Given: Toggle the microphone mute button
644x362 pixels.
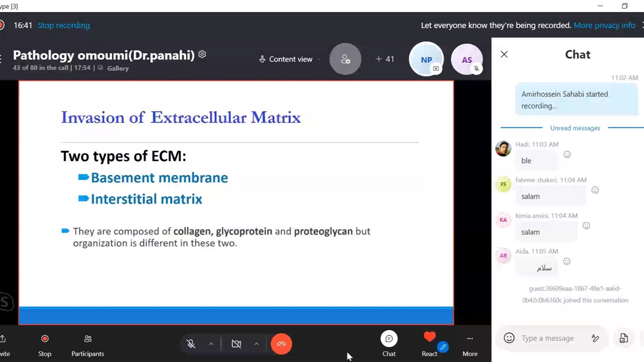Looking at the screenshot, I should [191, 344].
